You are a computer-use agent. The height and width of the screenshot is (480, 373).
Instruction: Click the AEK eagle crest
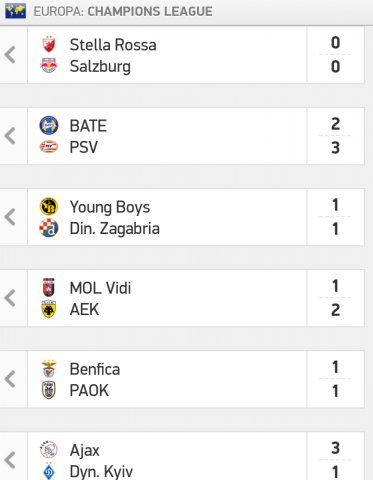49,309
